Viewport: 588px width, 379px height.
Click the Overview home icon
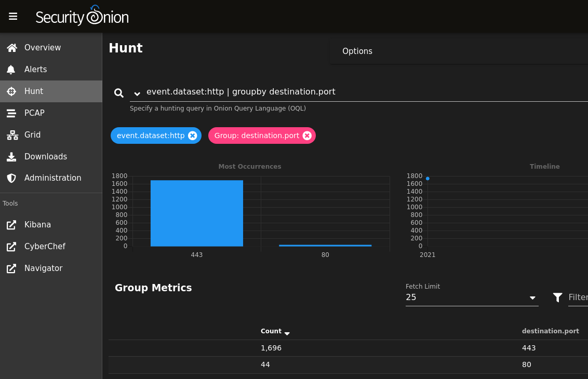(x=11, y=48)
